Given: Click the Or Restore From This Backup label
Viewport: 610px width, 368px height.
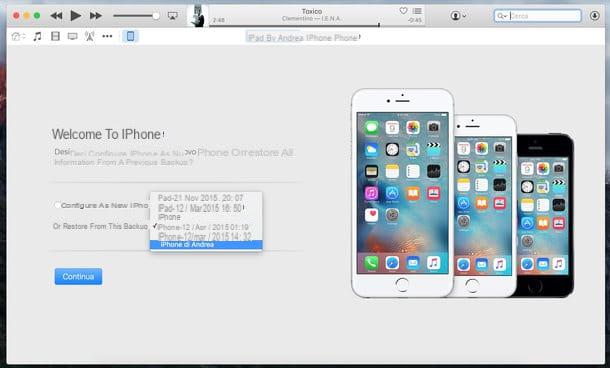Looking at the screenshot, I should coord(100,226).
